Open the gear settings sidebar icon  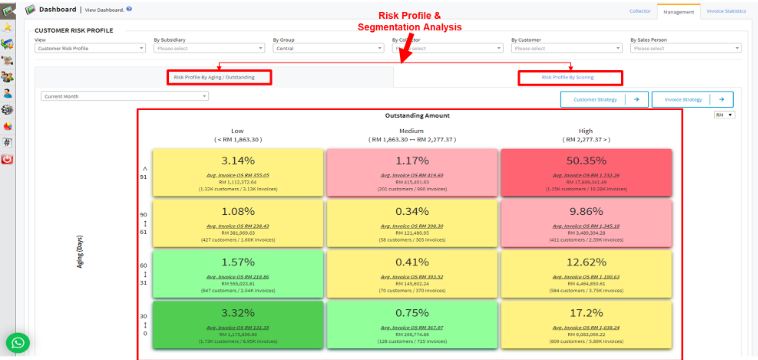pos(7,110)
